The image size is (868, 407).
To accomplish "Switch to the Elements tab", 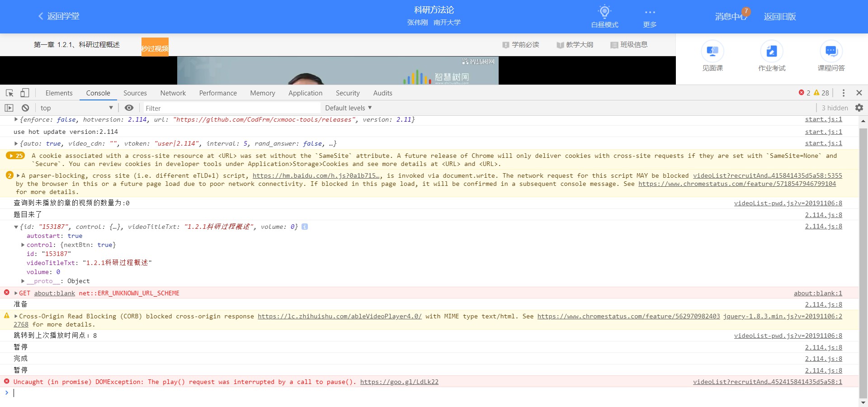I will point(59,93).
